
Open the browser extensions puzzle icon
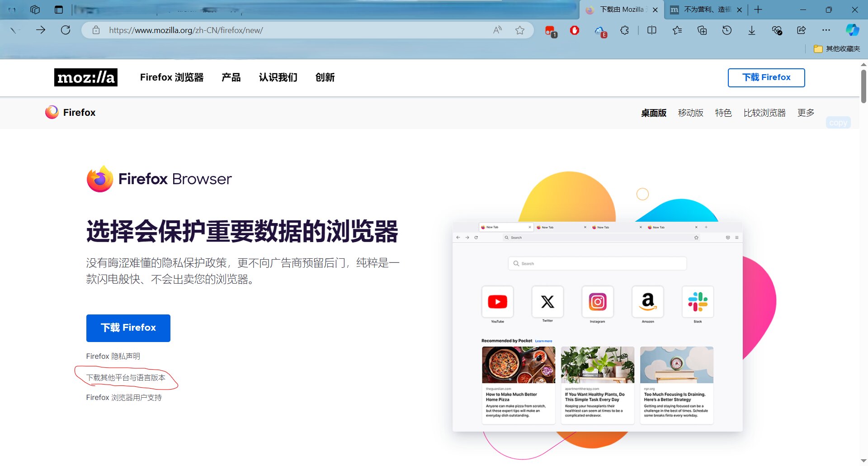624,30
